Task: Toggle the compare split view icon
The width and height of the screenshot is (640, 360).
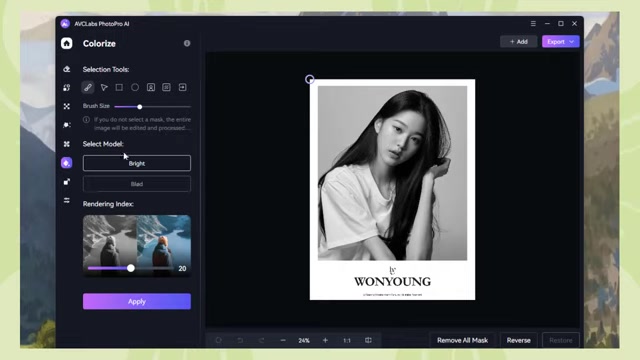Action: click(368, 340)
